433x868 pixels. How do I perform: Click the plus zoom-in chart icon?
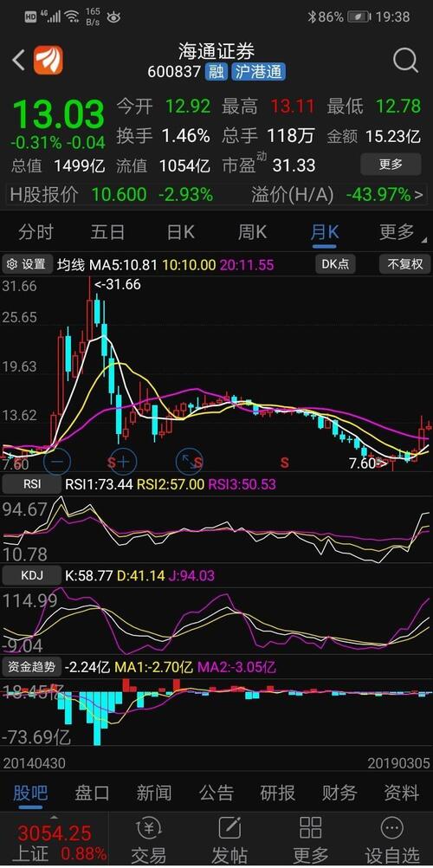pos(123,461)
